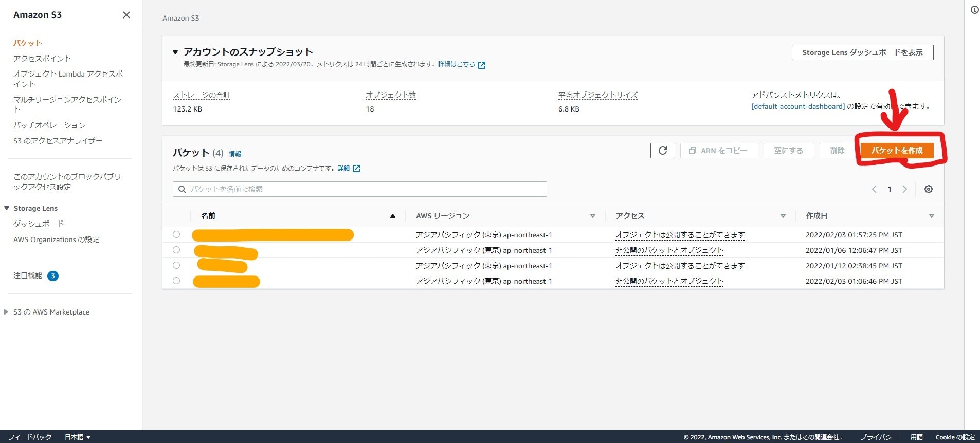Open バケット in the sidebar
The width and height of the screenshot is (980, 443).
click(x=28, y=43)
